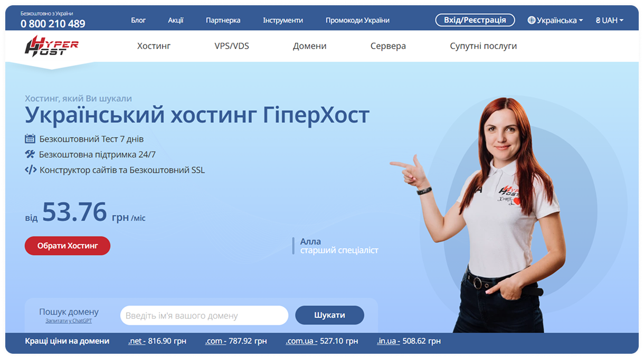This screenshot has width=644, height=359.
Task: Focus the domain name input field
Action: click(x=204, y=315)
